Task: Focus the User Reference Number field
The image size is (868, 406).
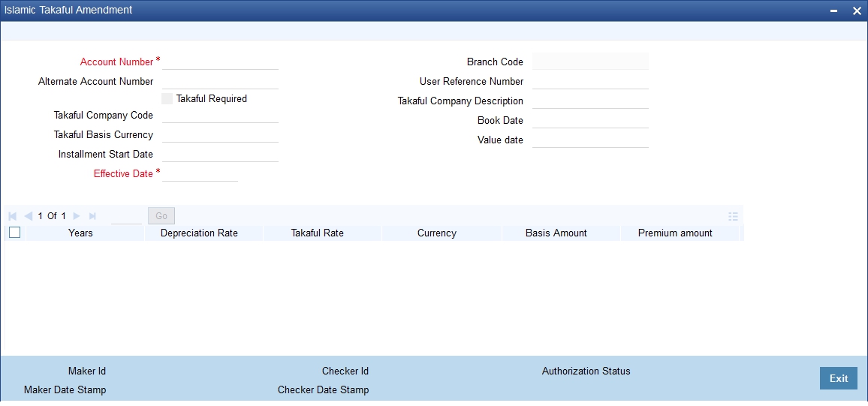Action: [590, 81]
